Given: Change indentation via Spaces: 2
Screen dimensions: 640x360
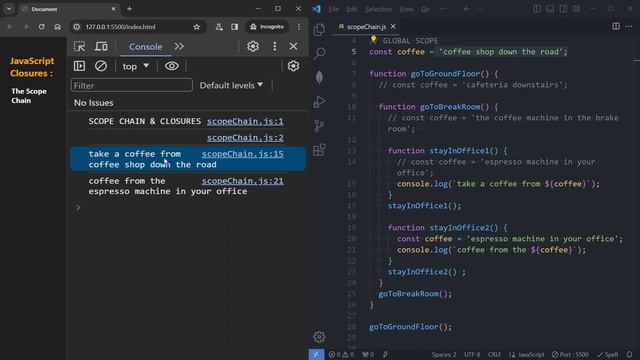Looking at the screenshot, I should click(444, 355).
